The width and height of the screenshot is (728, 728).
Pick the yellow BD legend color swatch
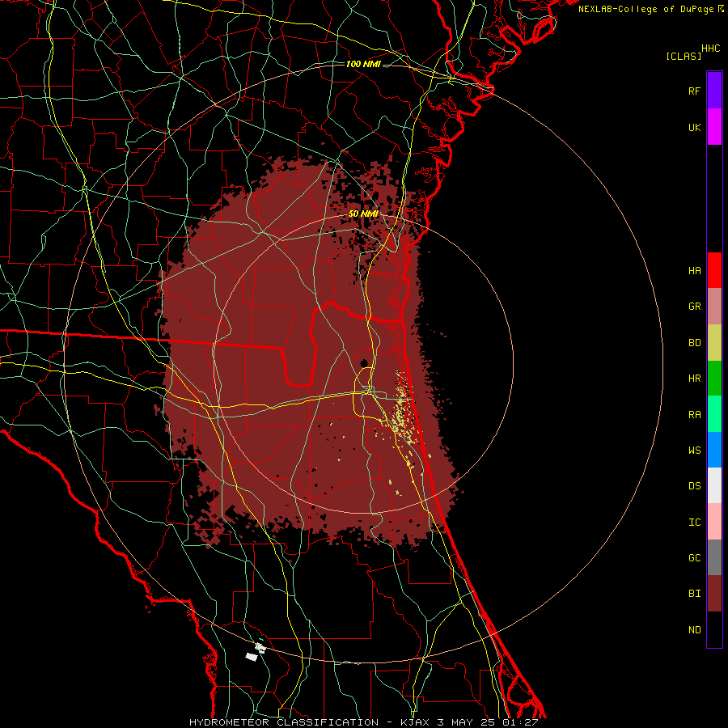[x=714, y=343]
